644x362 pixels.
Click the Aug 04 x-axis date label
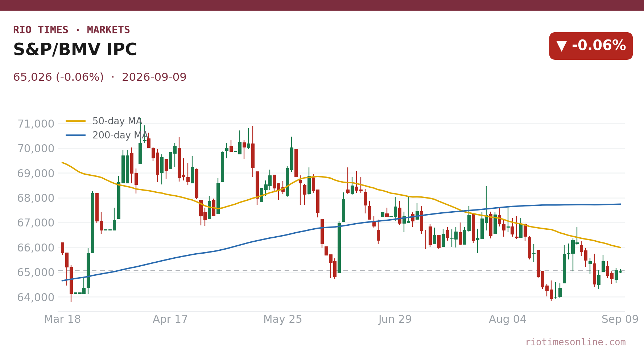click(507, 319)
